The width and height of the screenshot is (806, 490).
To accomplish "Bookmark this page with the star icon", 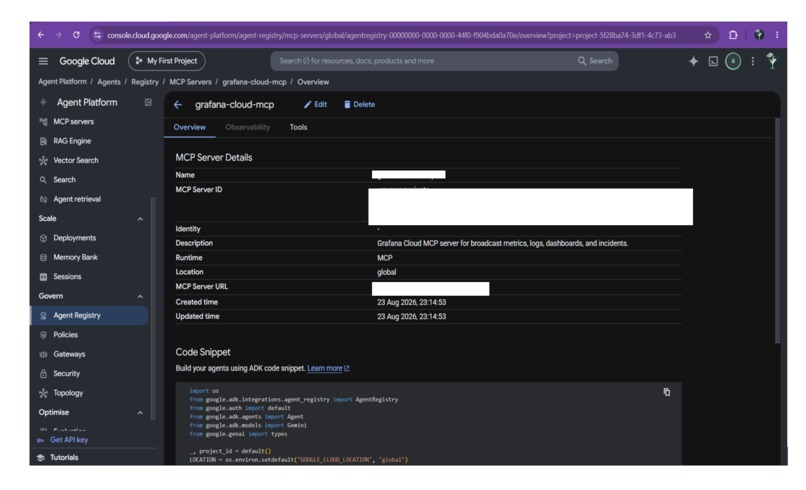I will 708,35.
